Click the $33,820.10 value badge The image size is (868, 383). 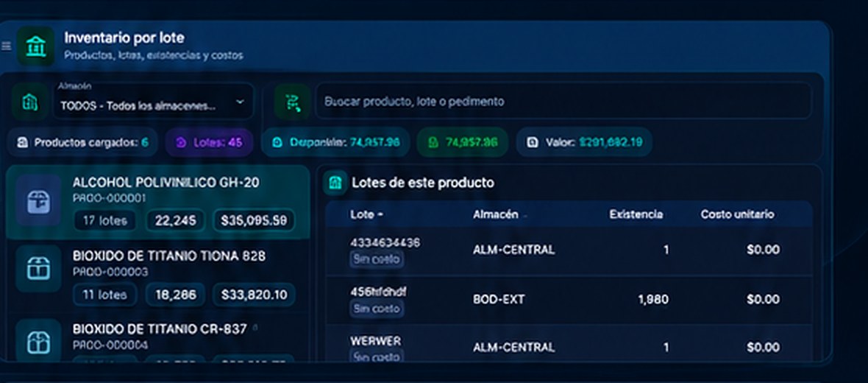point(254,295)
